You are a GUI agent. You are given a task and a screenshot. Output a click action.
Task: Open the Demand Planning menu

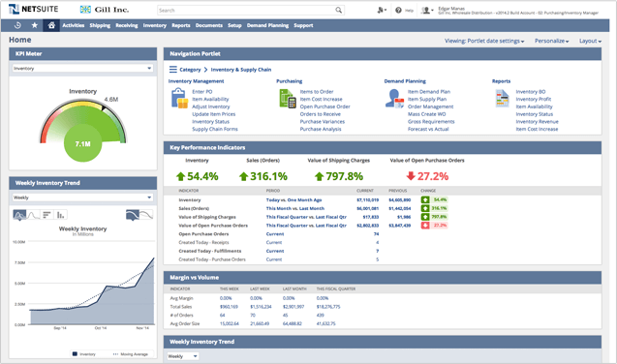(267, 25)
